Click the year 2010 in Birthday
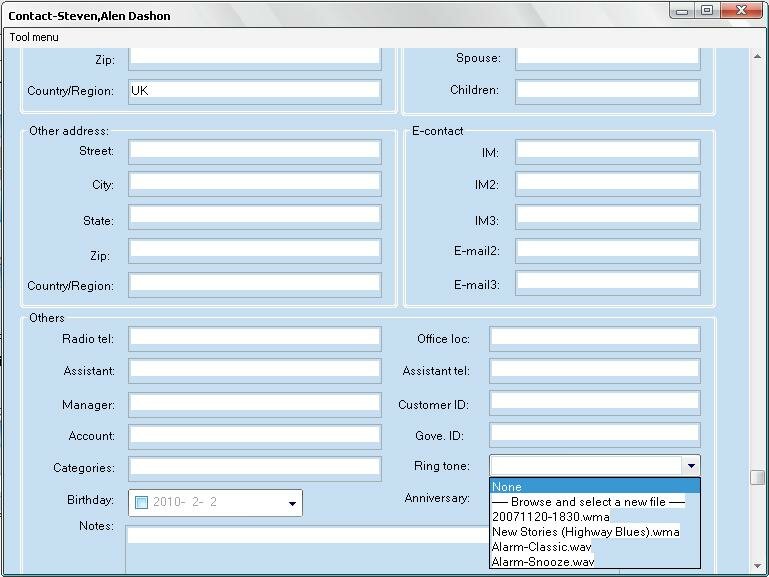Viewport: 769px width, 577px height. [x=167, y=502]
